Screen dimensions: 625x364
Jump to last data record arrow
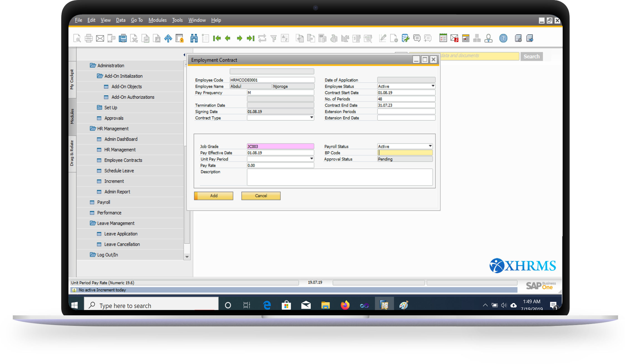[250, 38]
